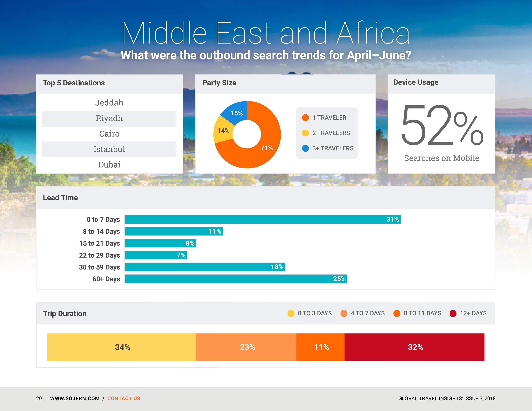Viewport: 532px width, 411px height.
Task: Select Jeddah in Top 5 Destinations
Action: (x=109, y=103)
